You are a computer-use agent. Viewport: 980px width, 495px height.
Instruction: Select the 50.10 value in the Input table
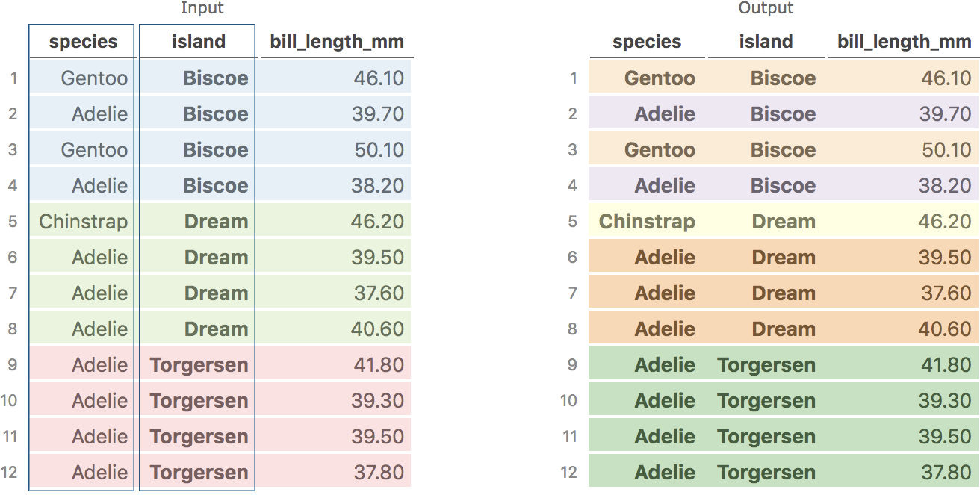(x=377, y=150)
